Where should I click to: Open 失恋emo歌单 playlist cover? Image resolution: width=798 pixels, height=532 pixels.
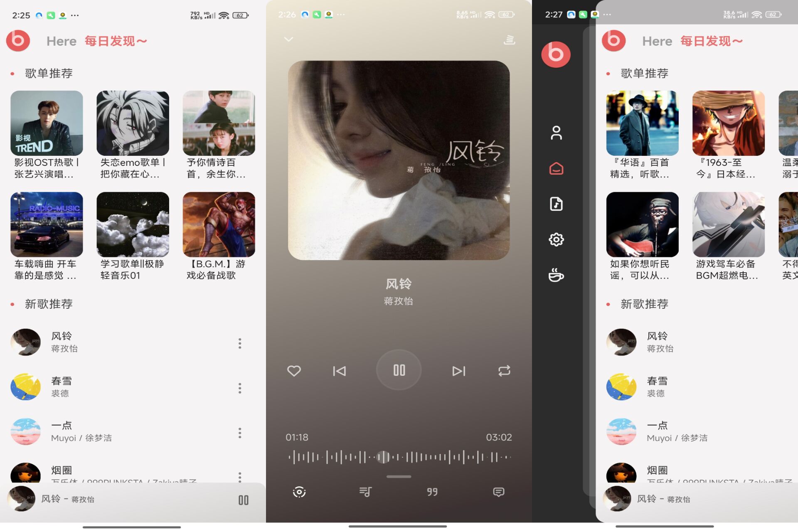pos(133,123)
